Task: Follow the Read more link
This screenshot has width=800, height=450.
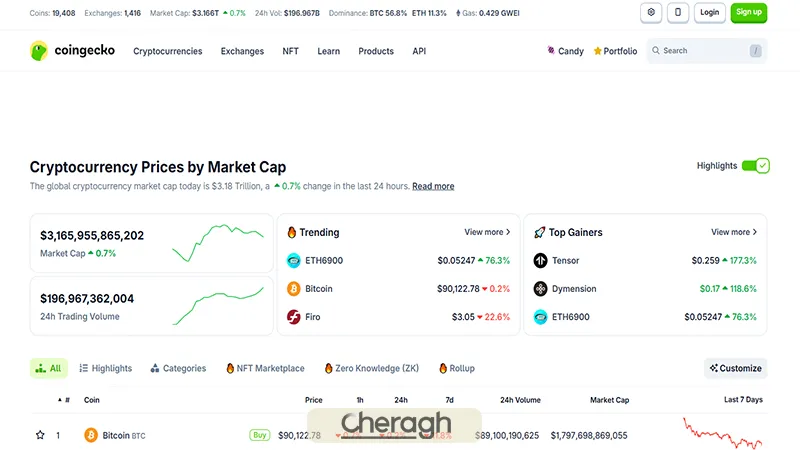Action: click(x=433, y=186)
